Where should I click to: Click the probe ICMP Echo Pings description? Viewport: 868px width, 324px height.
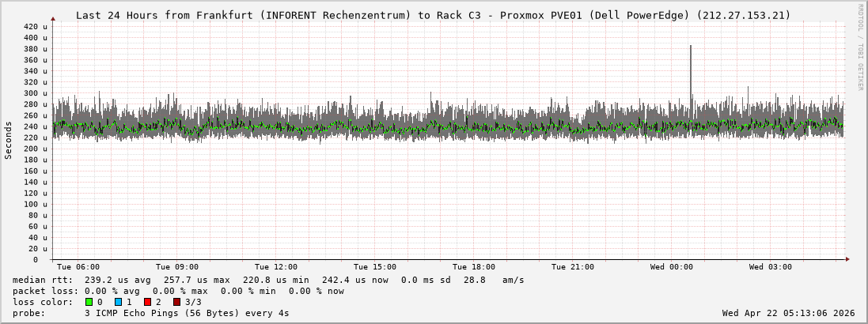(186, 313)
